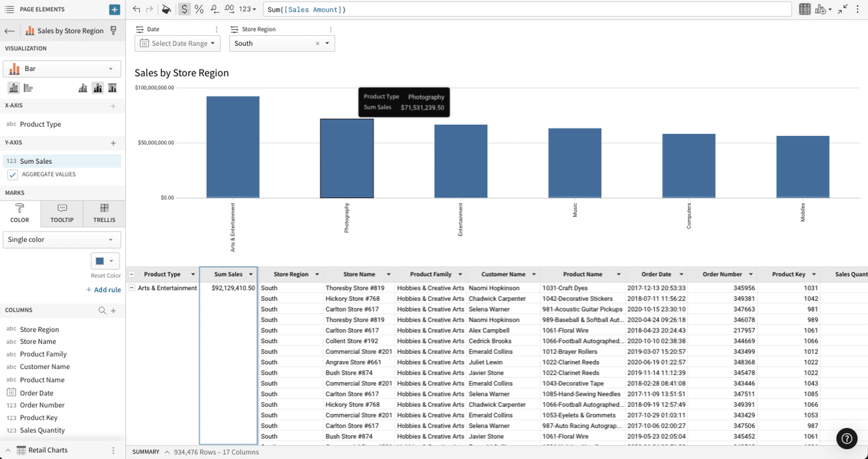Collapse the Arts & Entertainment row group
Image resolution: width=868 pixels, height=459 pixels.
132,288
